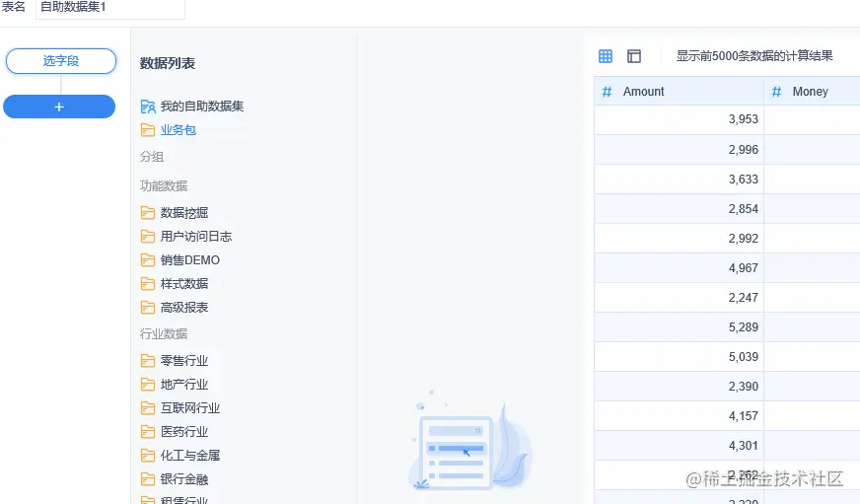Click the 显示前5000条数据的计算结果 text
The width and height of the screenshot is (860, 504).
[754, 56]
